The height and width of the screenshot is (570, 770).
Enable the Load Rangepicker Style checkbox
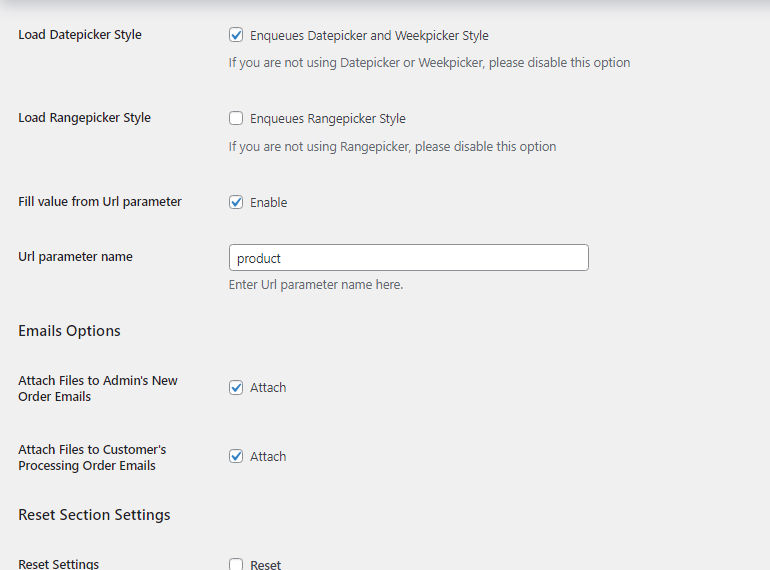[236, 118]
